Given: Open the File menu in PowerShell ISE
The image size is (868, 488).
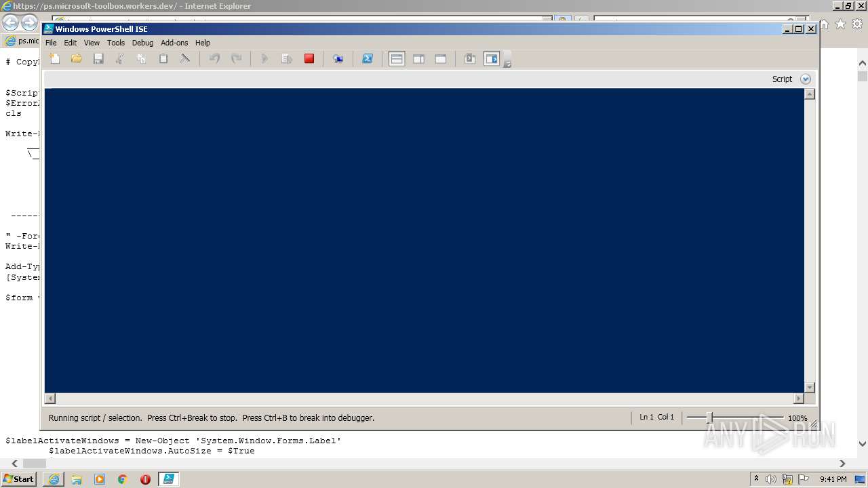Looking at the screenshot, I should 51,43.
